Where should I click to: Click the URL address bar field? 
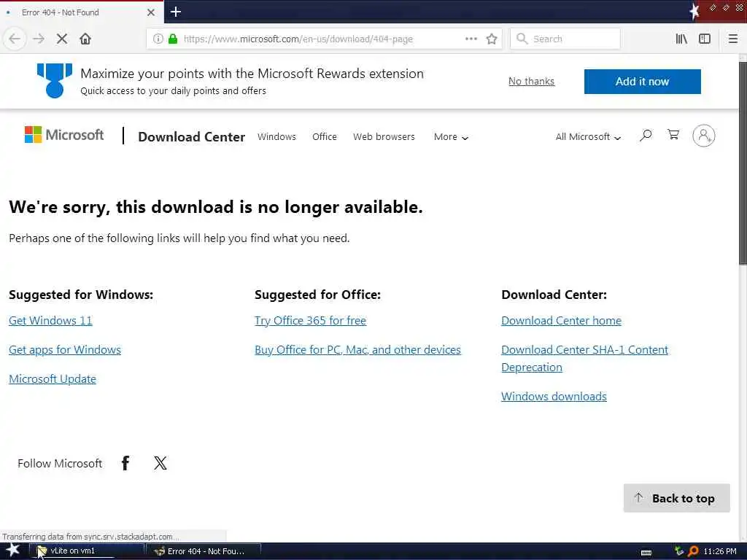click(324, 39)
